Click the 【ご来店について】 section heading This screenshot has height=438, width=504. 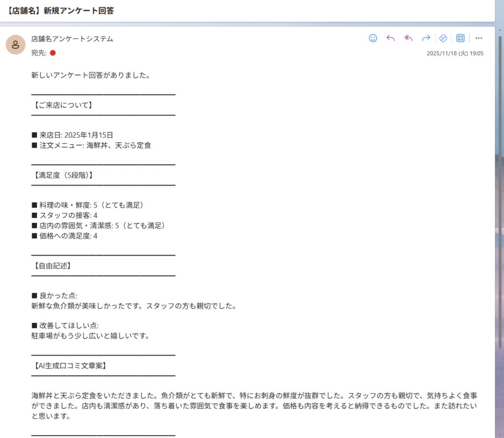point(62,105)
